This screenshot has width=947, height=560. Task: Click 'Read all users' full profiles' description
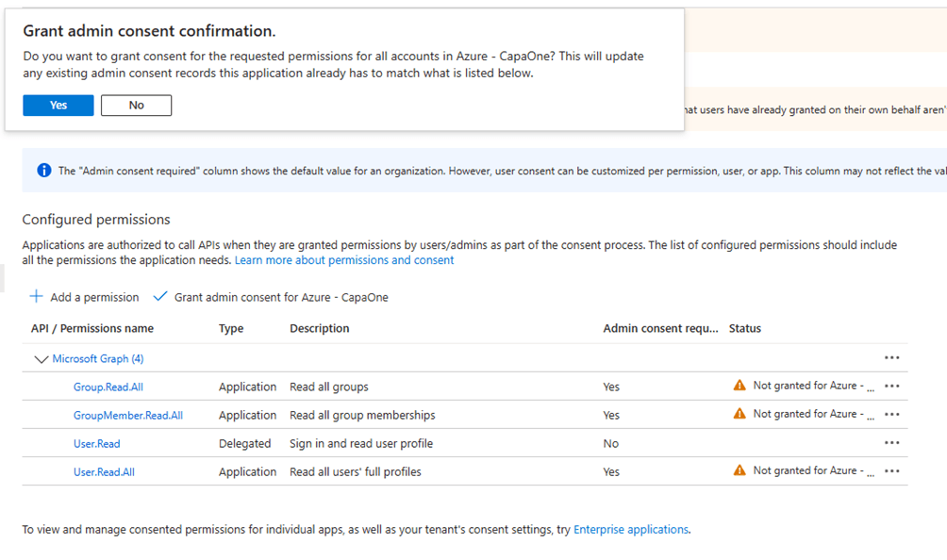tap(355, 472)
